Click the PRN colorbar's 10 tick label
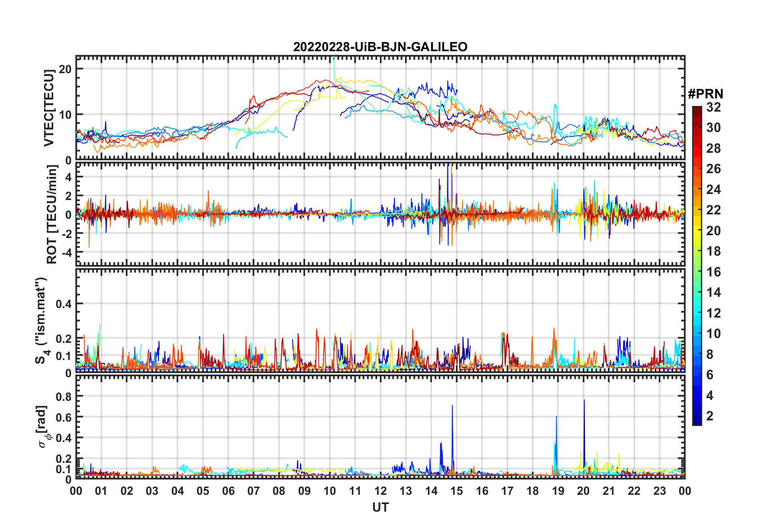This screenshot has height=532, width=761. point(713,334)
